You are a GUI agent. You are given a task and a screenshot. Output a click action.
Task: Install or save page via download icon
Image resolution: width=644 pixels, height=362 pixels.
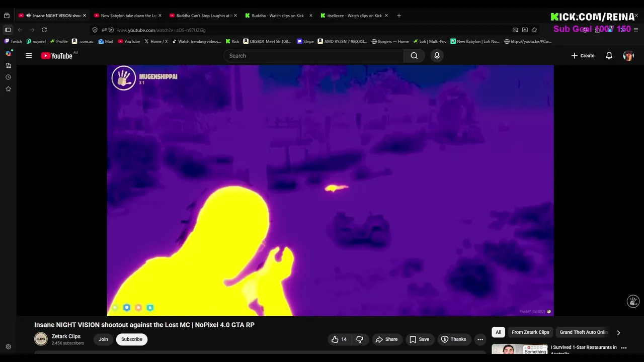click(x=525, y=30)
